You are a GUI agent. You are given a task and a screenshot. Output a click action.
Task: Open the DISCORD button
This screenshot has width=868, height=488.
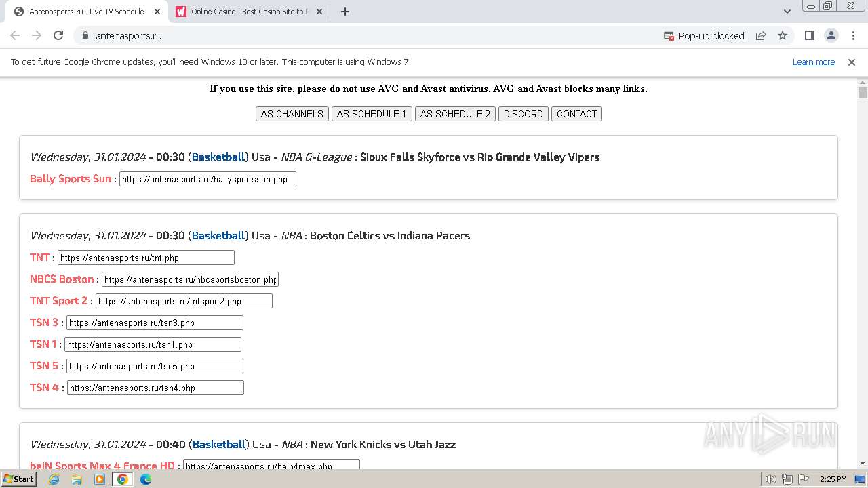[x=524, y=114]
